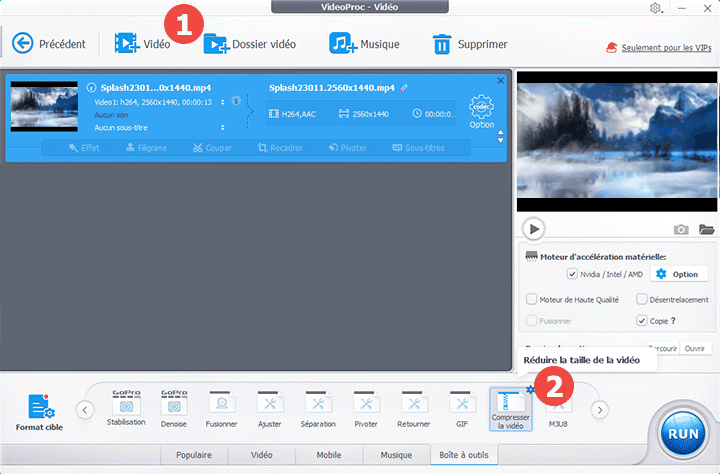The width and height of the screenshot is (720, 474).
Task: Select the Fusionner toolbox tool
Action: point(221,410)
